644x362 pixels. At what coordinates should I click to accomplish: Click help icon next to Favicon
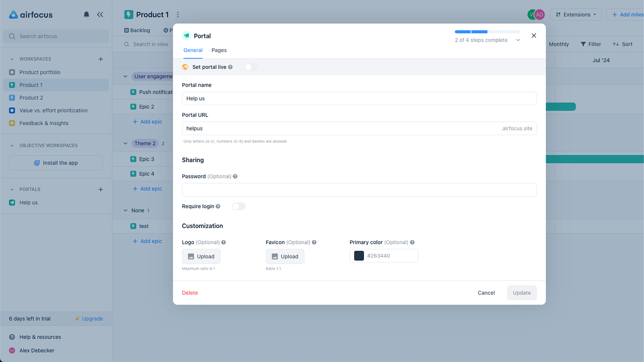tap(314, 243)
